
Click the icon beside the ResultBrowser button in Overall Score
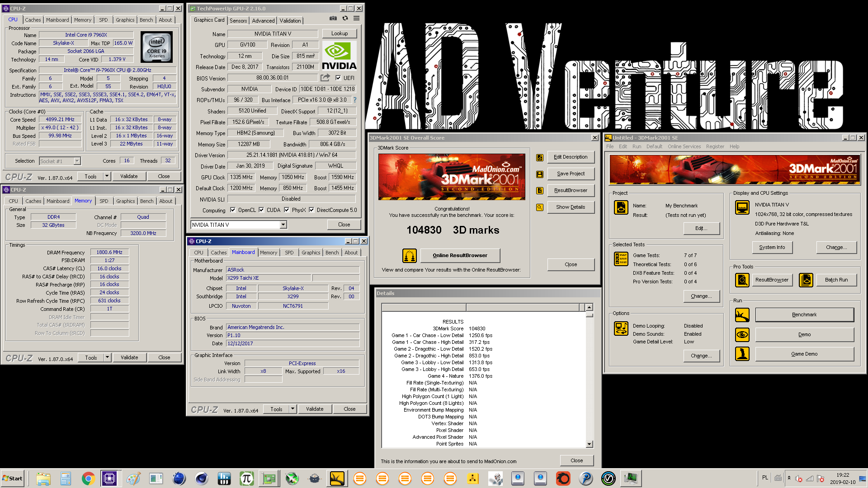click(540, 191)
